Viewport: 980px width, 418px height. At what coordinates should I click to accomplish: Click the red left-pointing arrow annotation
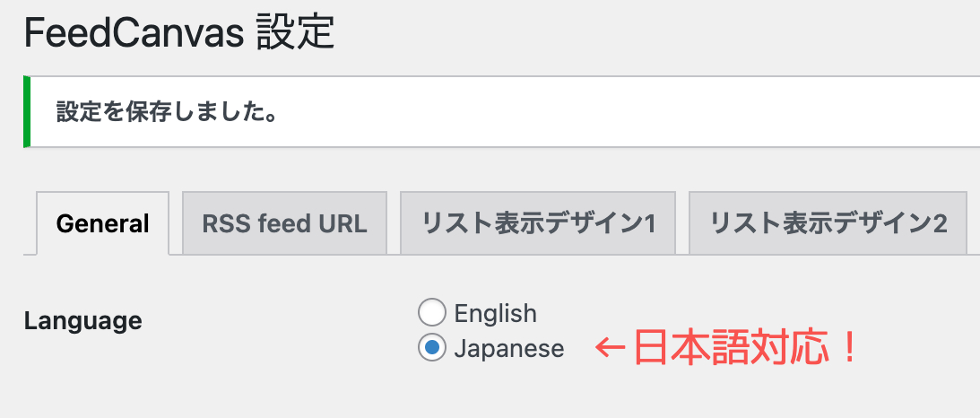[x=611, y=348]
